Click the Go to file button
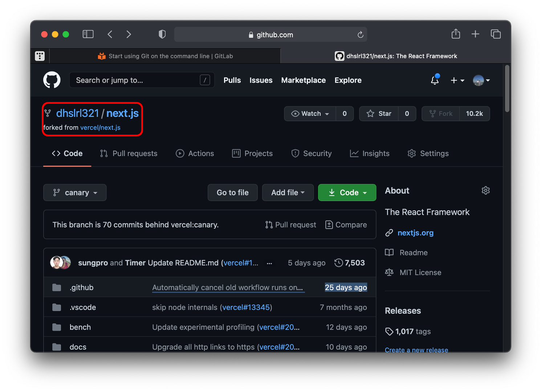Viewport: 541px width, 392px height. pyautogui.click(x=232, y=192)
